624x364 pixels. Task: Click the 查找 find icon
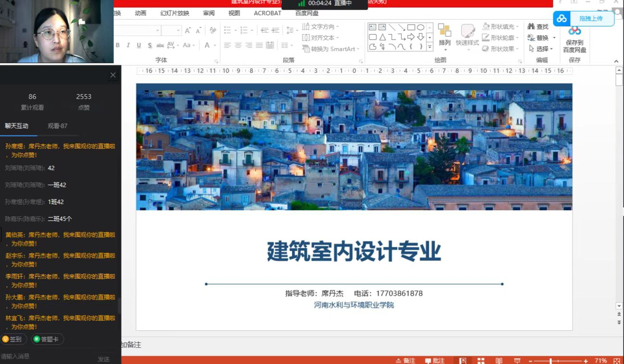pyautogui.click(x=531, y=27)
